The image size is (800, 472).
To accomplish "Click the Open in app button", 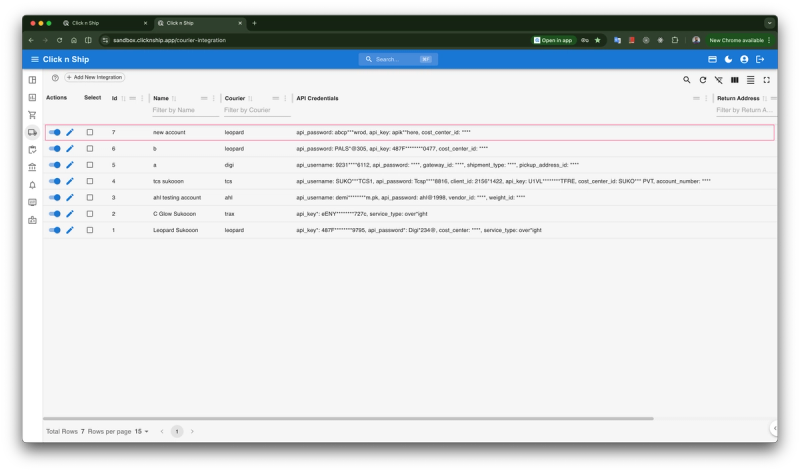I will (553, 40).
